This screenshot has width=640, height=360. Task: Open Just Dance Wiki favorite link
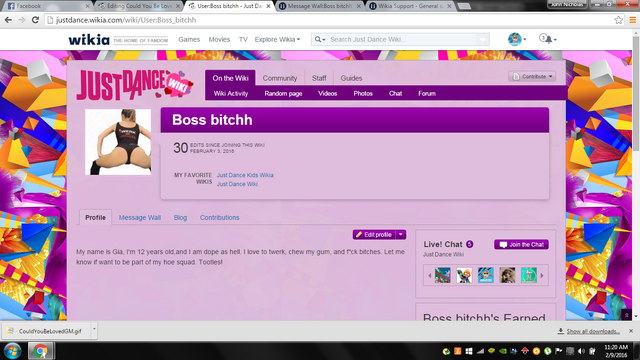point(237,184)
